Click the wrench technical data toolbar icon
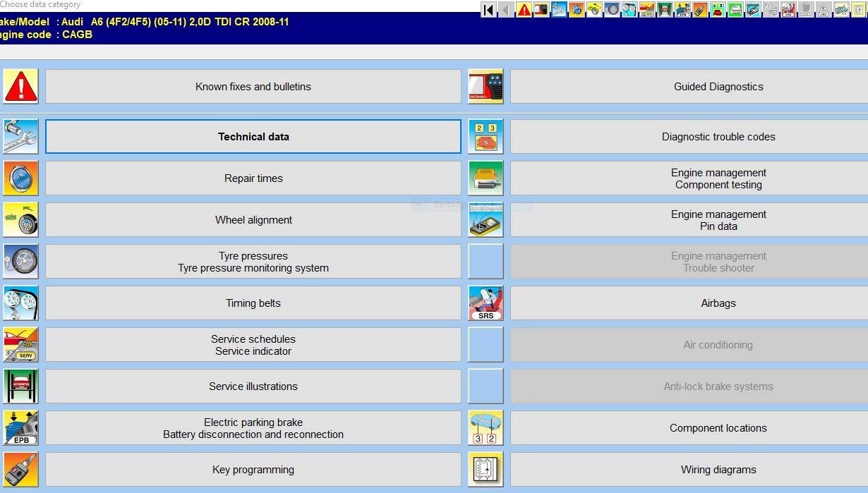The image size is (868, 493). coord(558,10)
